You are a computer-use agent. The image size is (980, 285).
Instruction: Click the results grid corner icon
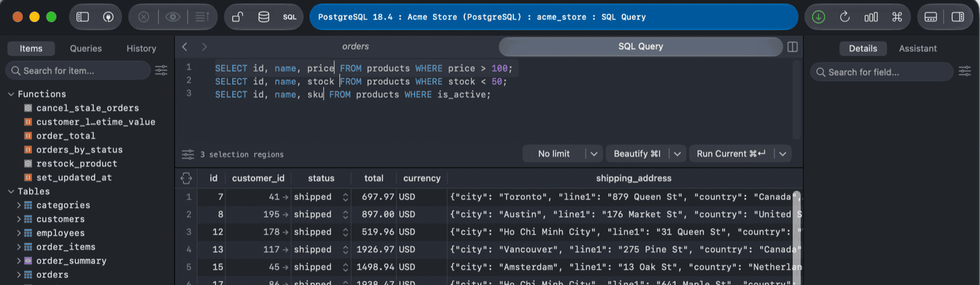[187, 178]
